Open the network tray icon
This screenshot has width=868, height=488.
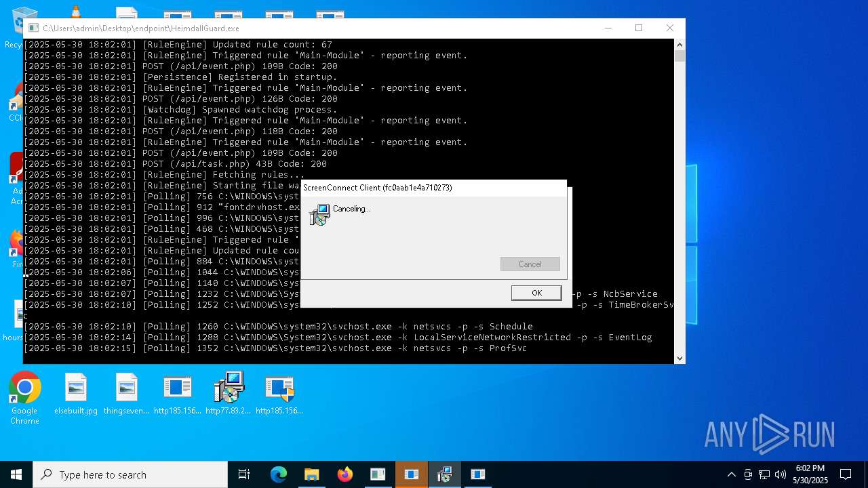point(764,474)
